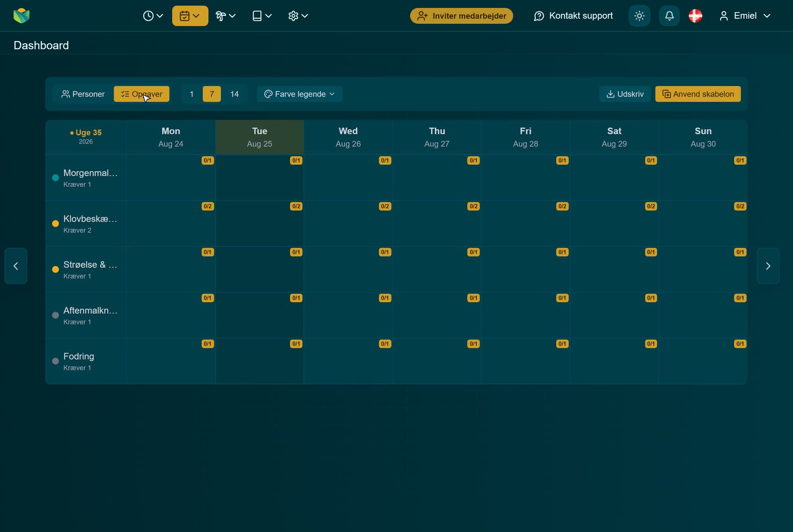Select 7-day view
Image resolution: width=793 pixels, height=532 pixels.
click(212, 94)
